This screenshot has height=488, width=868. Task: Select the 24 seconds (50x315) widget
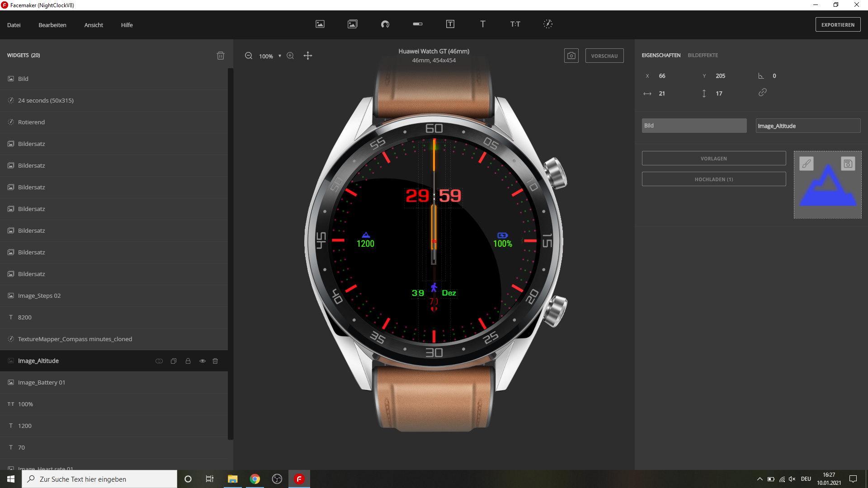pyautogui.click(x=114, y=100)
